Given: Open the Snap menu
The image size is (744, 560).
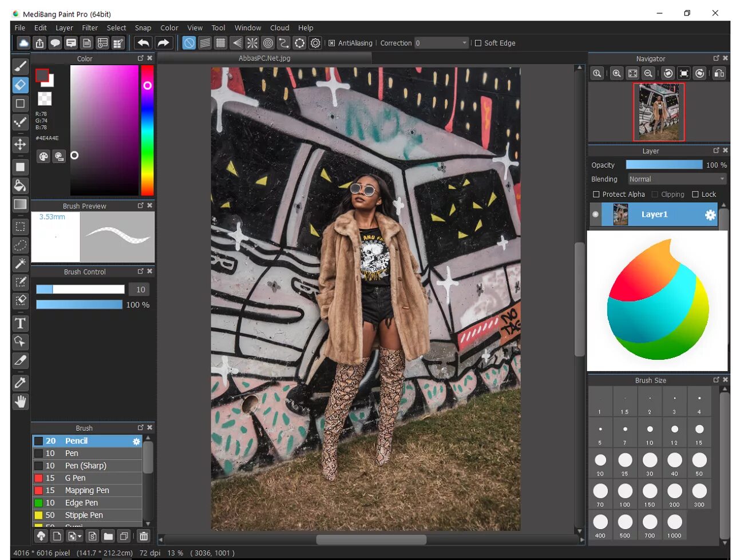Looking at the screenshot, I should click(x=143, y=27).
